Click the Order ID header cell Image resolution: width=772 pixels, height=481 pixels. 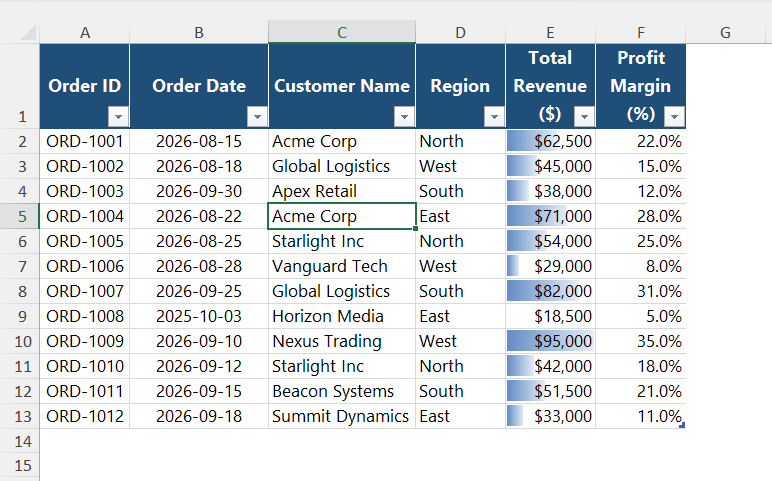85,86
